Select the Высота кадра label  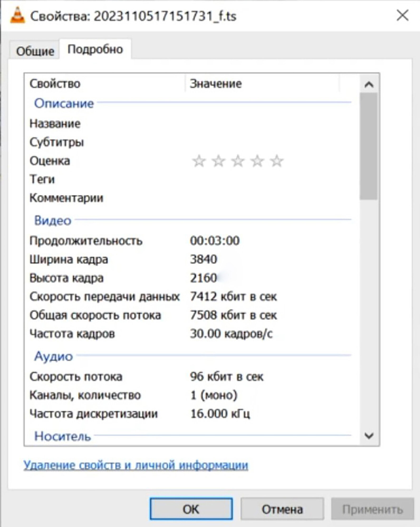(x=66, y=278)
